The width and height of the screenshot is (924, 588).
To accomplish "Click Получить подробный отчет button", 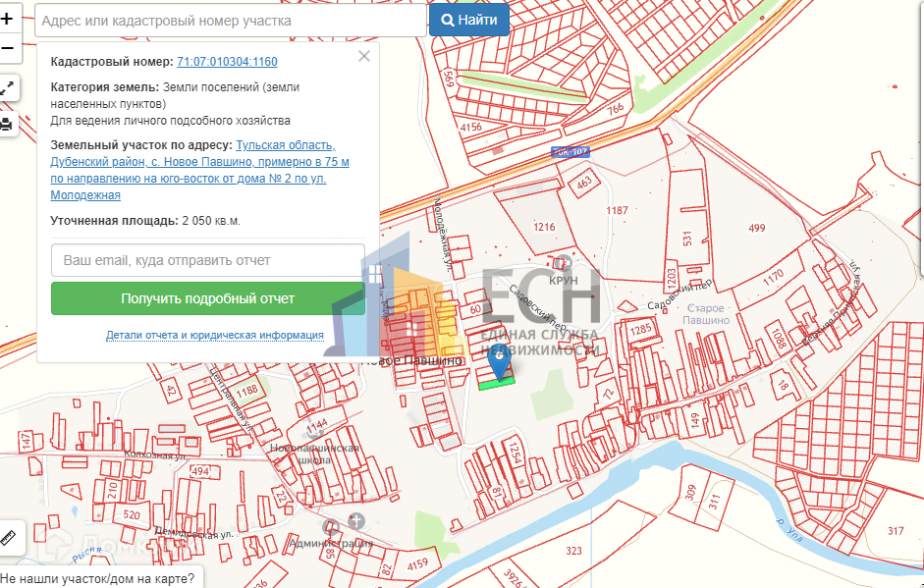I will [208, 298].
